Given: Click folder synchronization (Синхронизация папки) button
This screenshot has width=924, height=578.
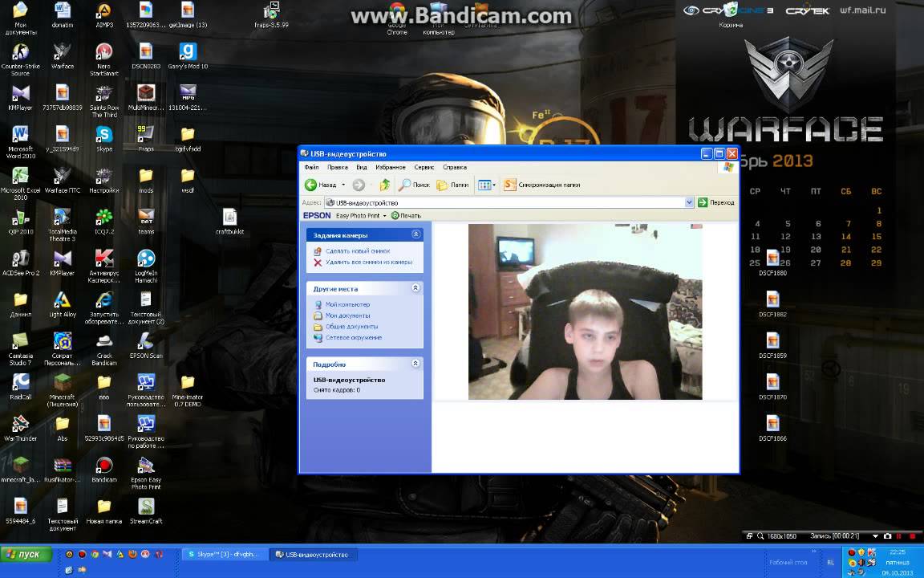Looking at the screenshot, I should [x=542, y=185].
